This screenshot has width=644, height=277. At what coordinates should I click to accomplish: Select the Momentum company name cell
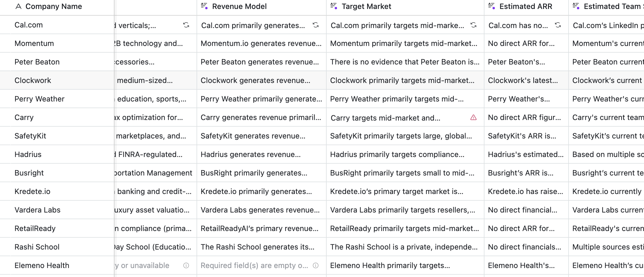pos(57,43)
